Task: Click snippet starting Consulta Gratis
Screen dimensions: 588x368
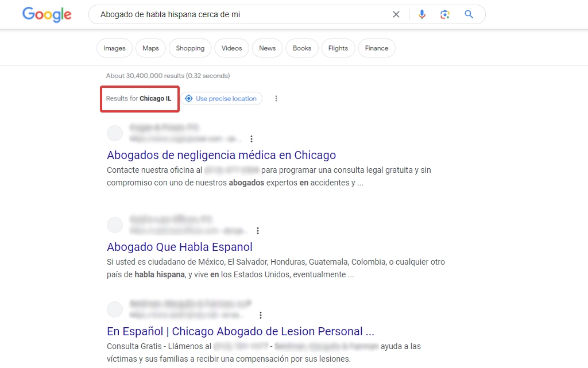Action: tap(264, 352)
